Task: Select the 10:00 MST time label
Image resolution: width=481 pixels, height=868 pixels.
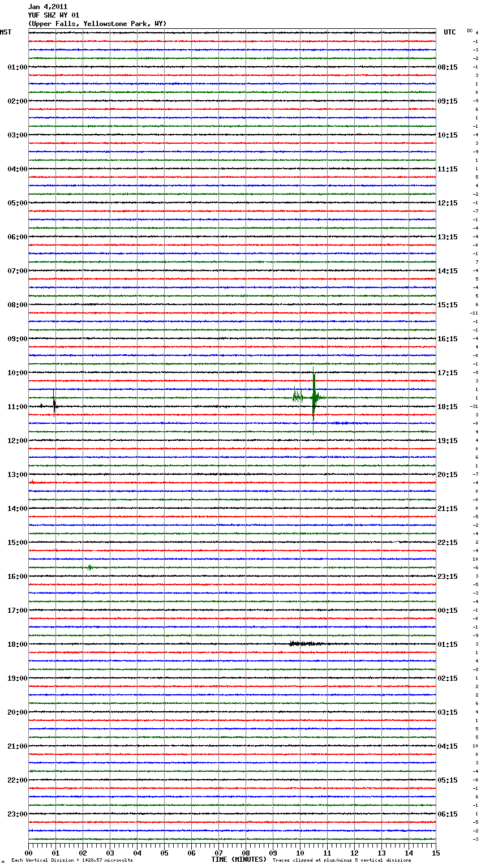Action: (18, 373)
